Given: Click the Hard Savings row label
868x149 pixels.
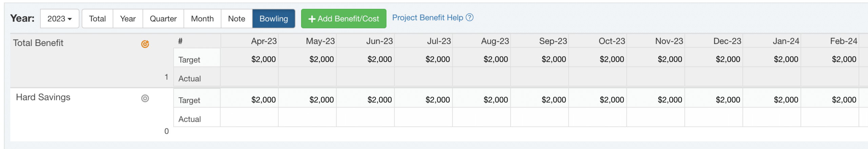Looking at the screenshot, I should (43, 97).
